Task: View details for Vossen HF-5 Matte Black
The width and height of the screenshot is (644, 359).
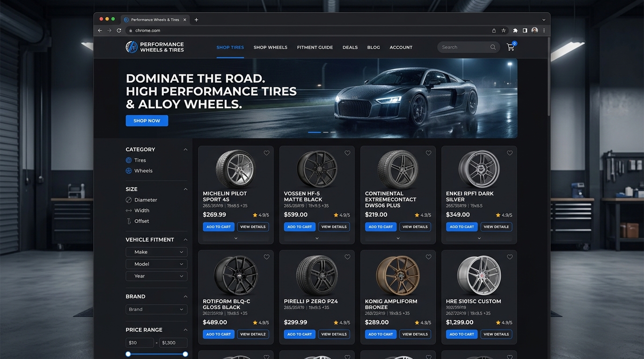Action: [334, 227]
